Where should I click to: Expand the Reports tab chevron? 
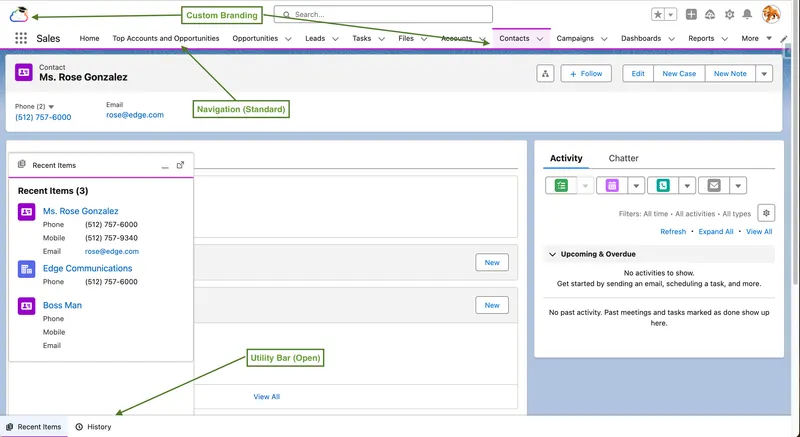point(724,39)
